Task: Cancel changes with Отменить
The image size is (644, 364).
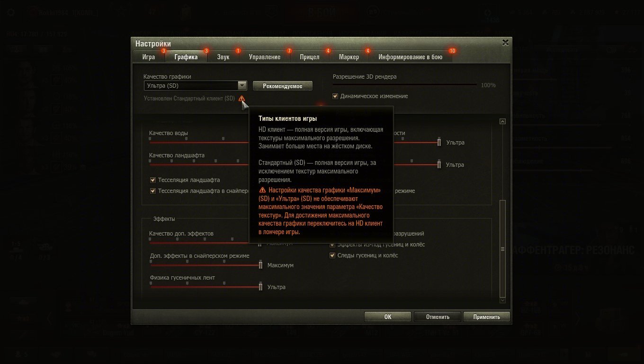Action: [437, 317]
